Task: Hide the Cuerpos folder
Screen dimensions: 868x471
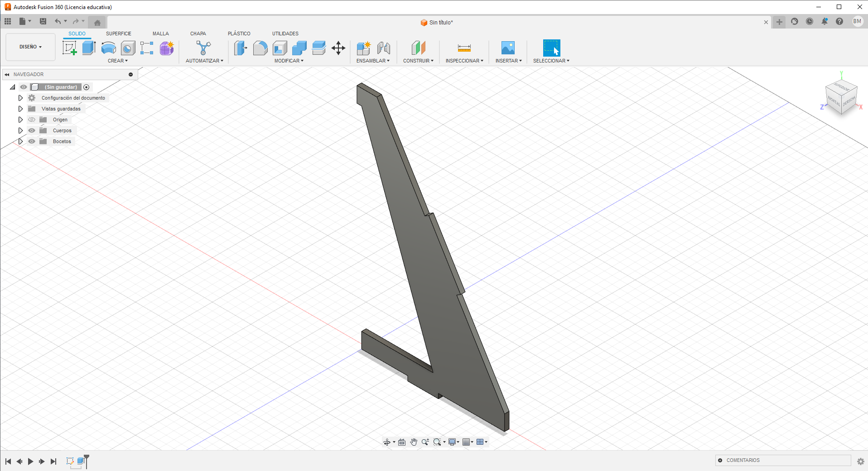Action: pos(32,130)
